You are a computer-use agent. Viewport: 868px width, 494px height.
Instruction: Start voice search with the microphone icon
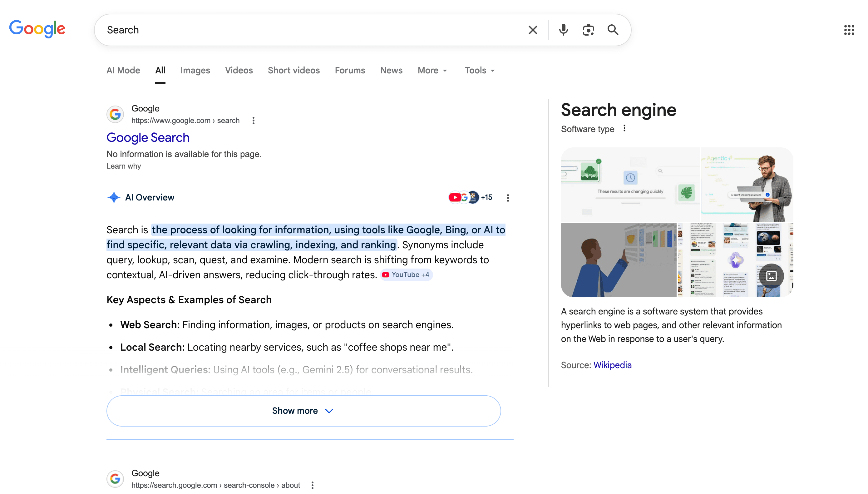[x=563, y=30]
